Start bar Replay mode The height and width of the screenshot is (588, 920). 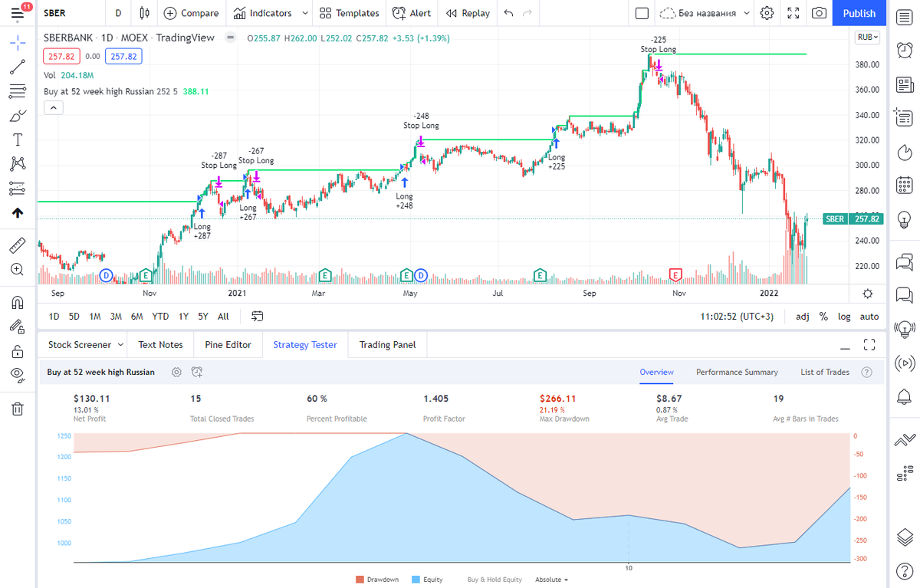(468, 13)
